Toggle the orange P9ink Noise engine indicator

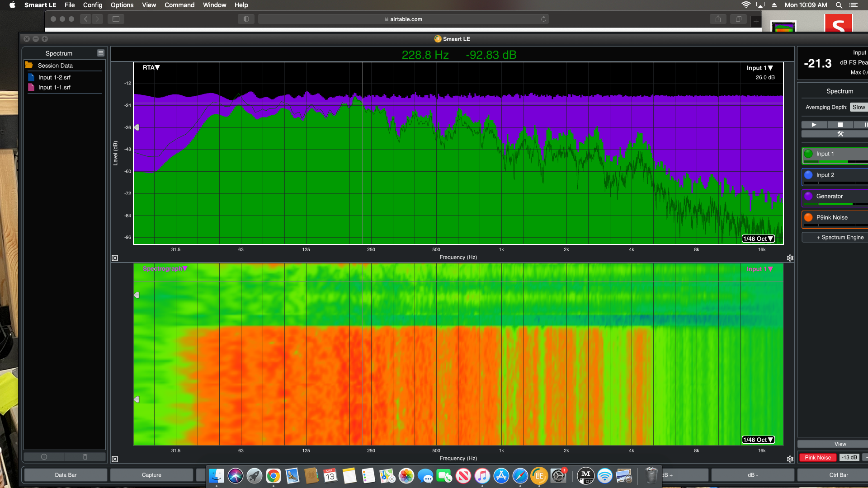[808, 217]
